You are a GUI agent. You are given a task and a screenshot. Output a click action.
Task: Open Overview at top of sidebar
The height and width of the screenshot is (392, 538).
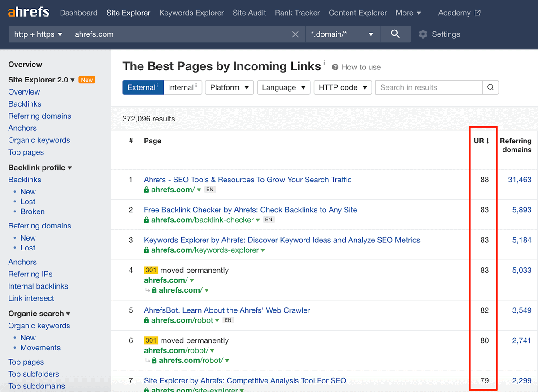tap(25, 65)
